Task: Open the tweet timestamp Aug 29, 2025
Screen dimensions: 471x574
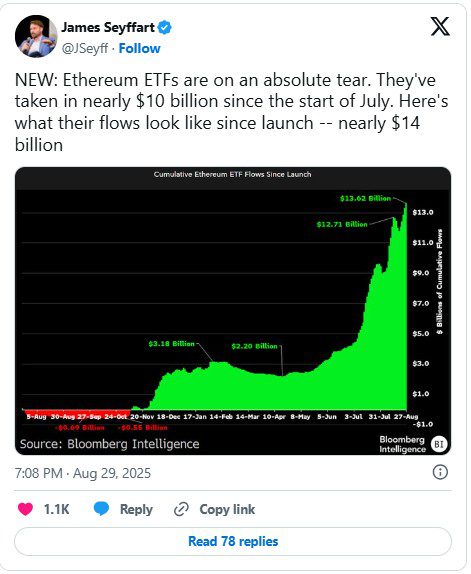Action: pos(83,473)
